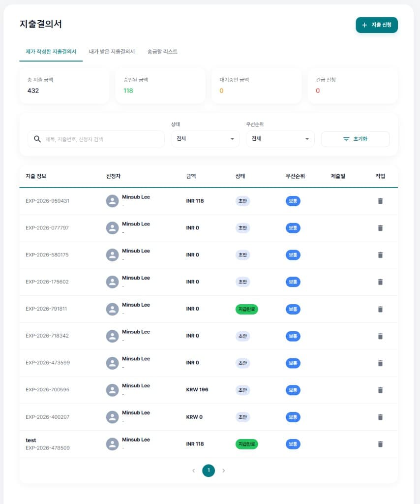This screenshot has width=420, height=504.
Task: Click avatar icon in EXP-2026-580175 row
Action: pyautogui.click(x=113, y=255)
